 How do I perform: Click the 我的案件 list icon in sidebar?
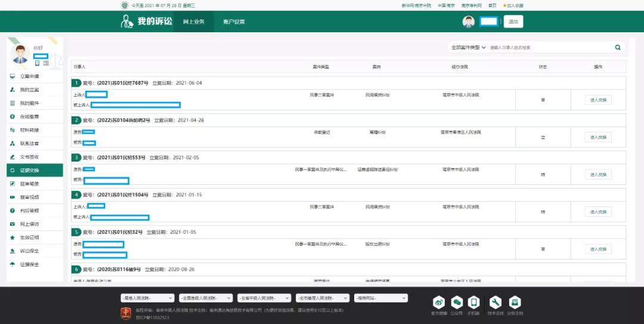(13, 103)
